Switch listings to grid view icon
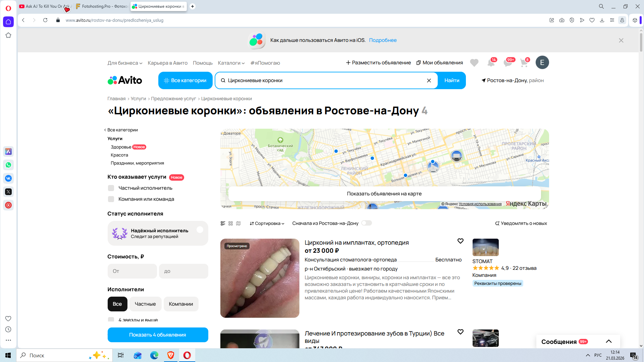The image size is (644, 362). tap(230, 223)
